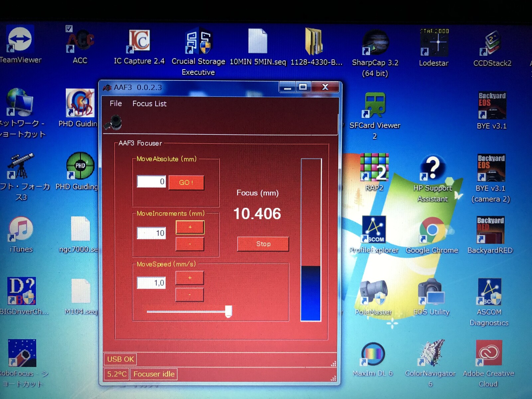The width and height of the screenshot is (532, 399).
Task: Select the IC Capture 2.4 icon
Action: [139, 46]
